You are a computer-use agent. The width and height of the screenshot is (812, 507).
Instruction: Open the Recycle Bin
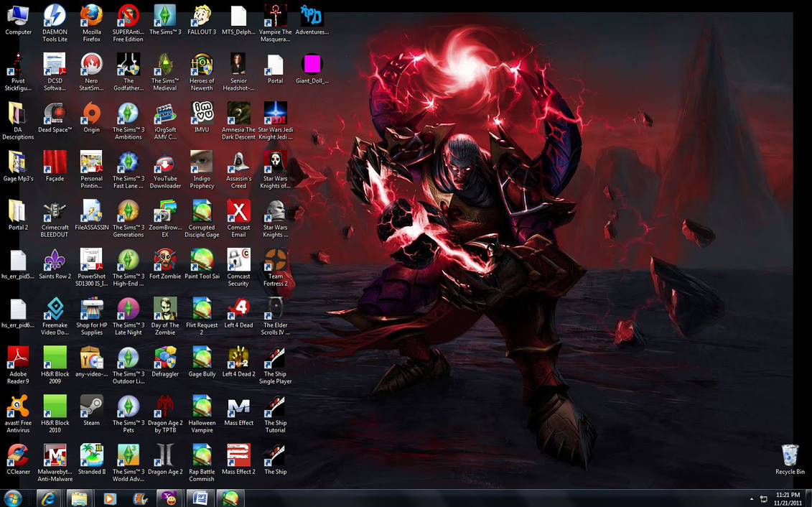790,459
